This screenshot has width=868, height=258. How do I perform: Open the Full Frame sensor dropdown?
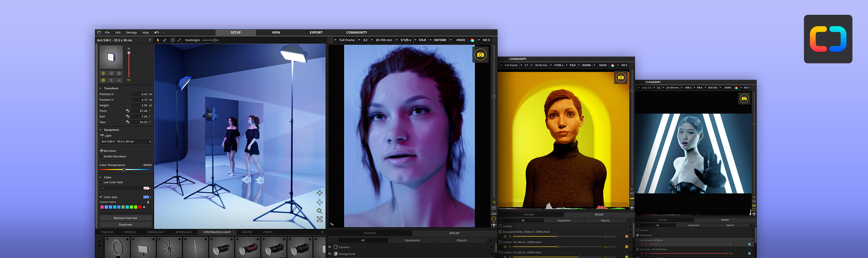click(347, 40)
